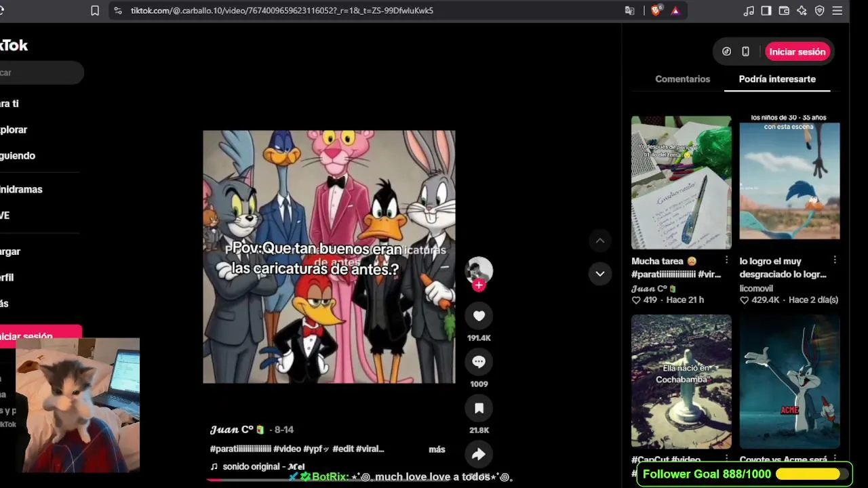The width and height of the screenshot is (868, 488).
Task: Open the #paratiiiiiiiiiiiiiiii hashtag under the video
Action: pyautogui.click(x=241, y=449)
